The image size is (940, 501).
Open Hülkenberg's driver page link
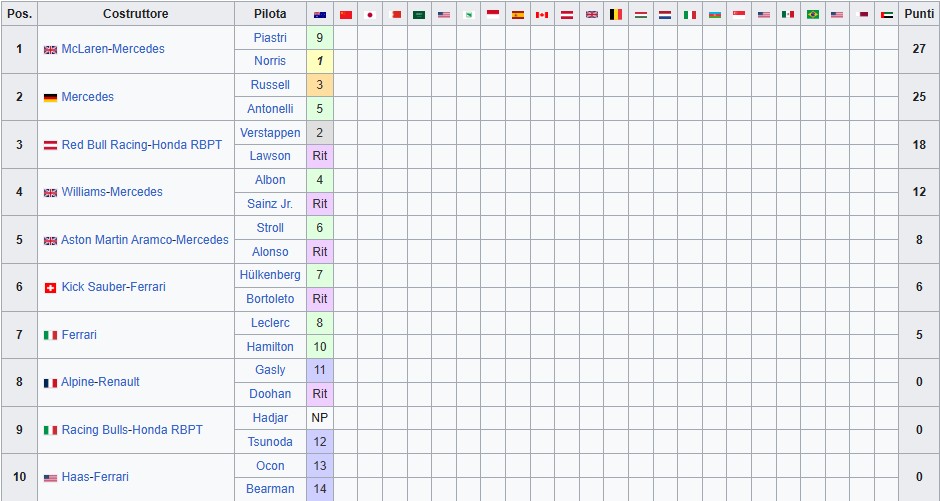[x=270, y=275]
